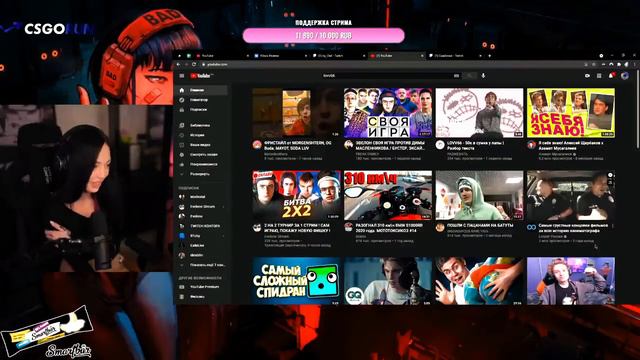Expand the Показать ещё subscriptions row
This screenshot has height=360, width=640.
pos(202,265)
